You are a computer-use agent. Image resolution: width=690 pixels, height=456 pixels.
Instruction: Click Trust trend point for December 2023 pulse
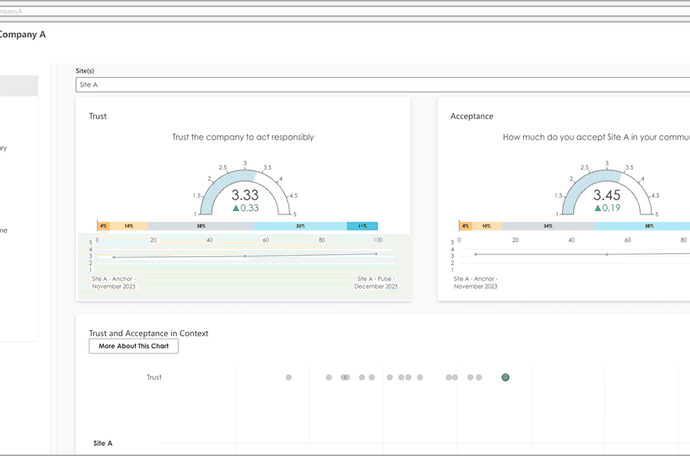click(376, 254)
